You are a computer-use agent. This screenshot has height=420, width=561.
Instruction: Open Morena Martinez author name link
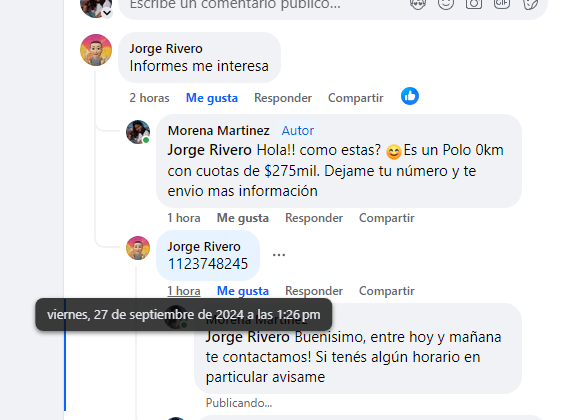click(219, 131)
